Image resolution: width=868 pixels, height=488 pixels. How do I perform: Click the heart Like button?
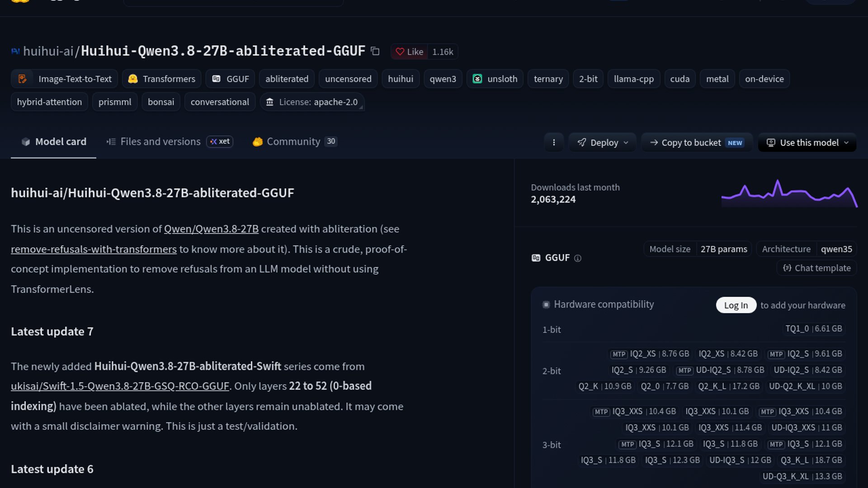tap(409, 52)
